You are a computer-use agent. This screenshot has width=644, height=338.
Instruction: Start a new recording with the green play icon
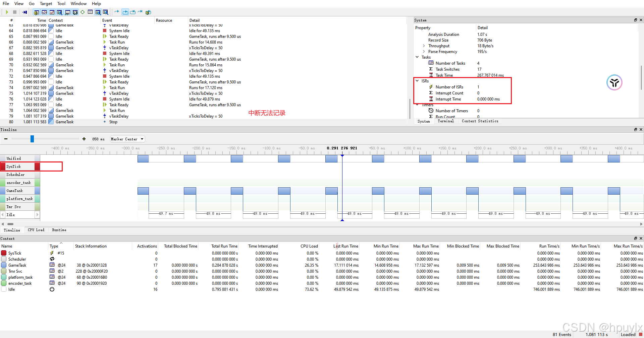point(7,12)
